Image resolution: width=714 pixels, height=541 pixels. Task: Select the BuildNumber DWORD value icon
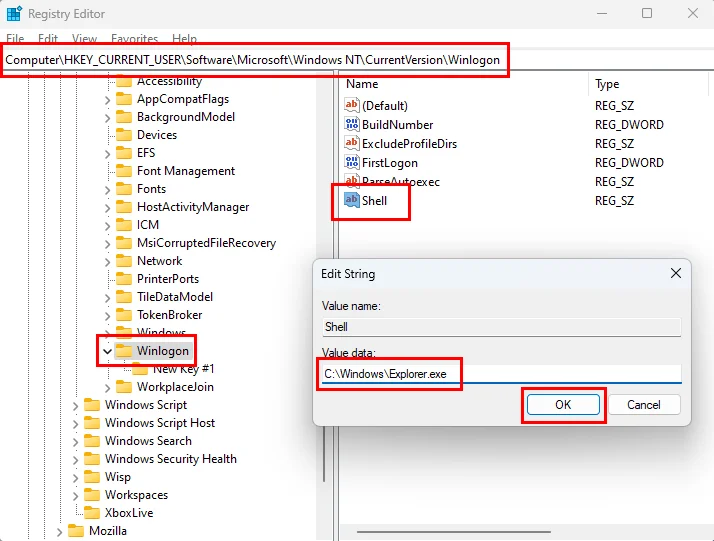coord(352,124)
